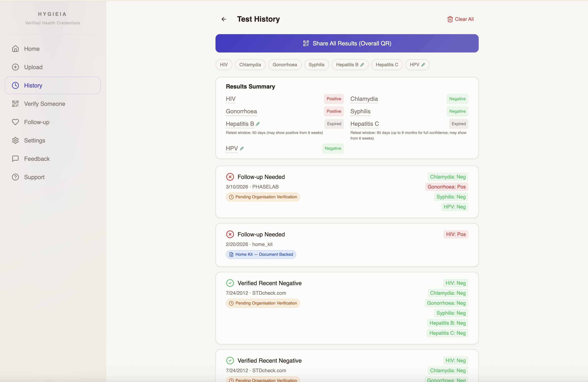588x382 pixels.
Task: Click the Home house icon in sidebar
Action: [x=15, y=49]
